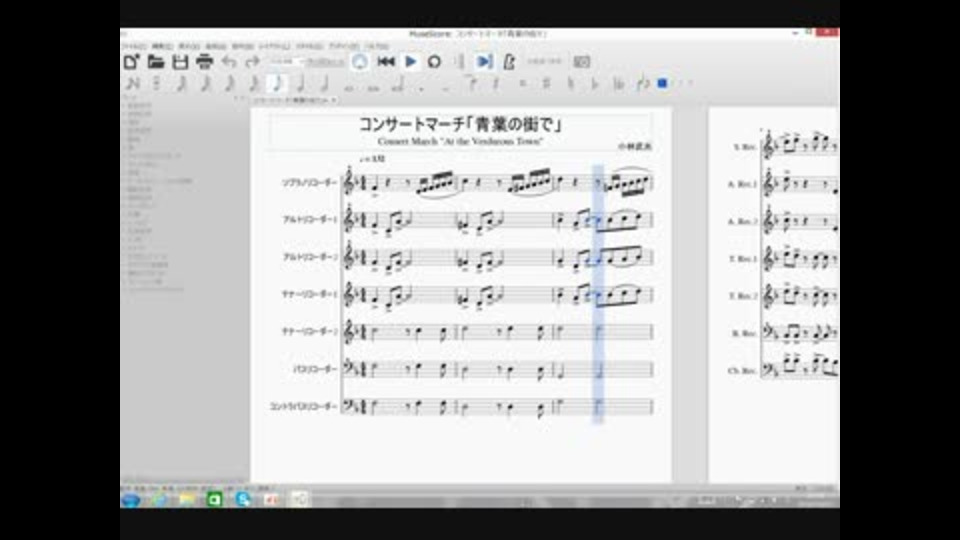The width and height of the screenshot is (960, 540).
Task: Open the レイアウト menu
Action: (274, 46)
